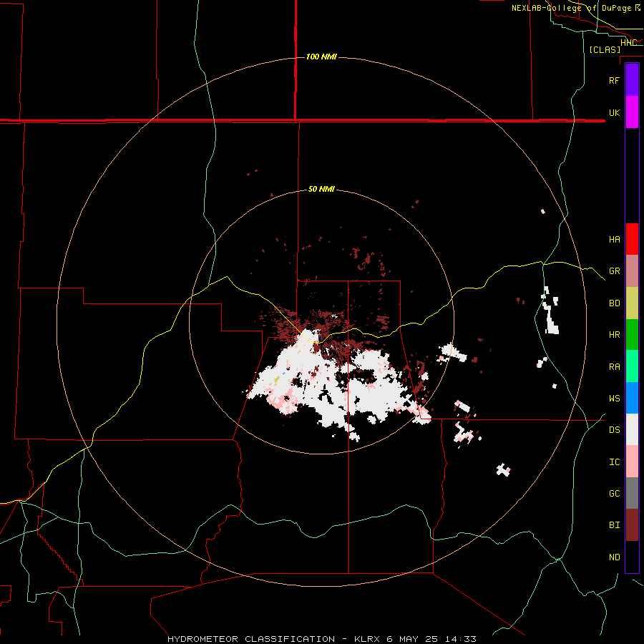Click the HA red legend swatch

click(x=632, y=239)
